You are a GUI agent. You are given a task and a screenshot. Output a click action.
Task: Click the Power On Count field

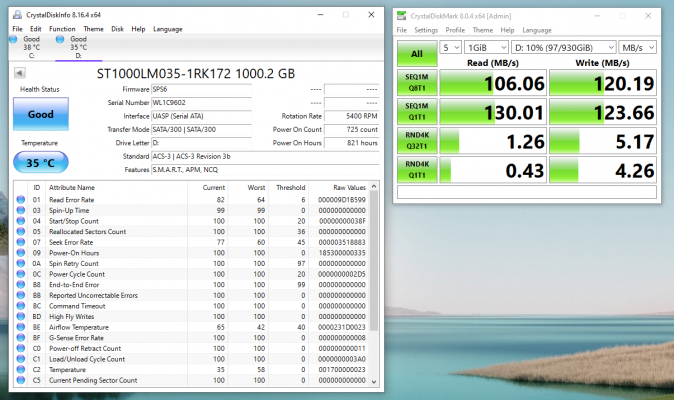point(352,129)
